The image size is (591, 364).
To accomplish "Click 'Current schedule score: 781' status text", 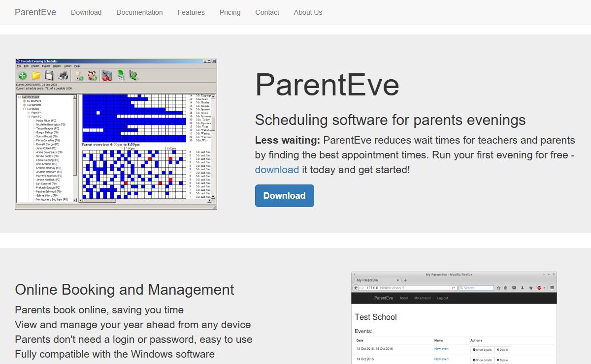I will 44,89.
